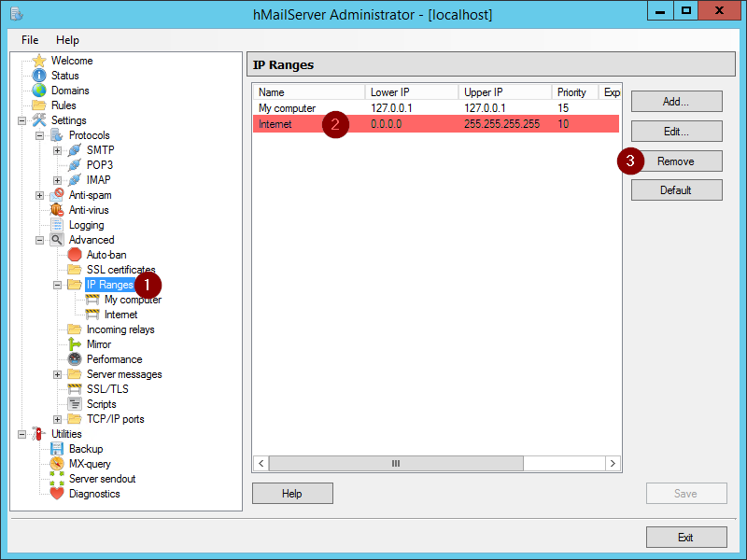747x560 pixels.
Task: Click the Domains globe icon
Action: point(39,91)
